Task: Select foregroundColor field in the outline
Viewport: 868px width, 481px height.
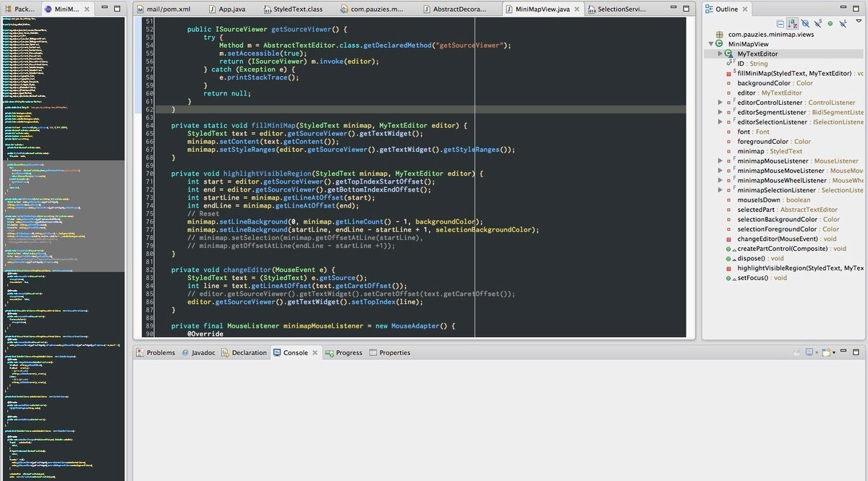Action: point(774,142)
